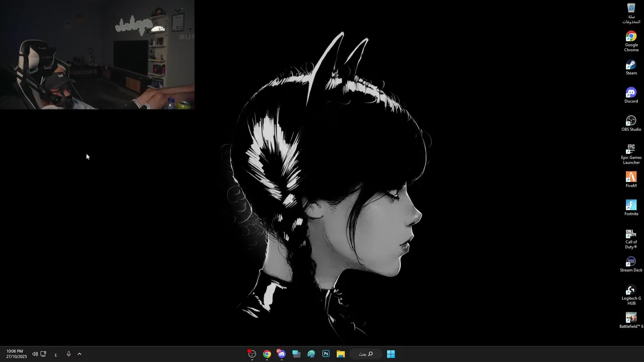644x362 pixels.
Task: Select the Fortnite desktop shortcut
Action: [631, 208]
